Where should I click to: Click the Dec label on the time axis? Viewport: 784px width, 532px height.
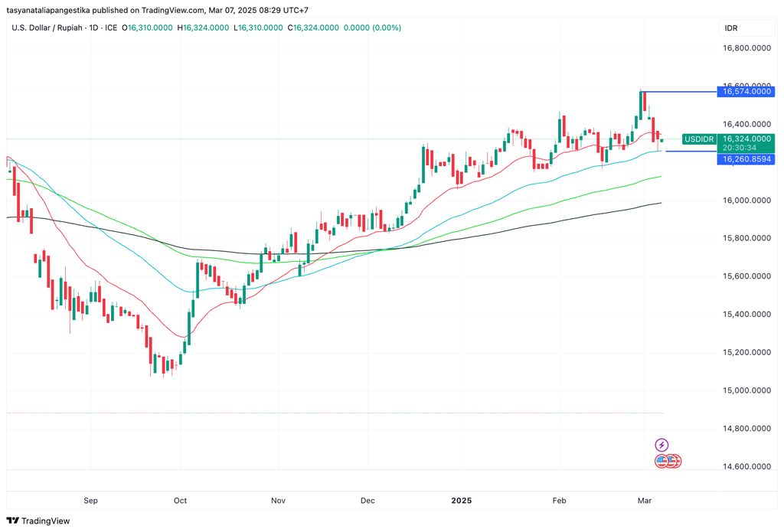tap(367, 501)
